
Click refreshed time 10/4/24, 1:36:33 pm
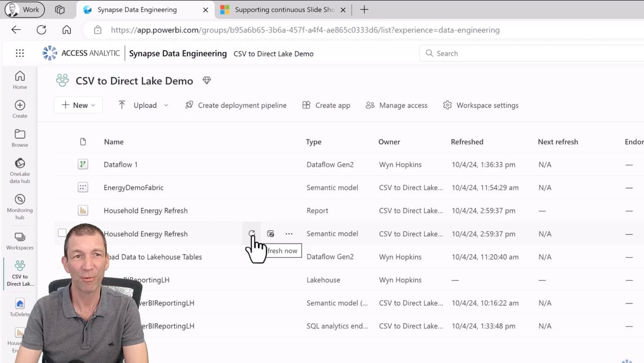pyautogui.click(x=484, y=164)
